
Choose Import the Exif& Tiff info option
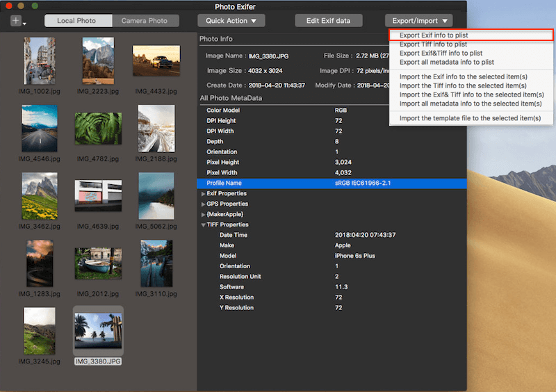[x=471, y=95]
